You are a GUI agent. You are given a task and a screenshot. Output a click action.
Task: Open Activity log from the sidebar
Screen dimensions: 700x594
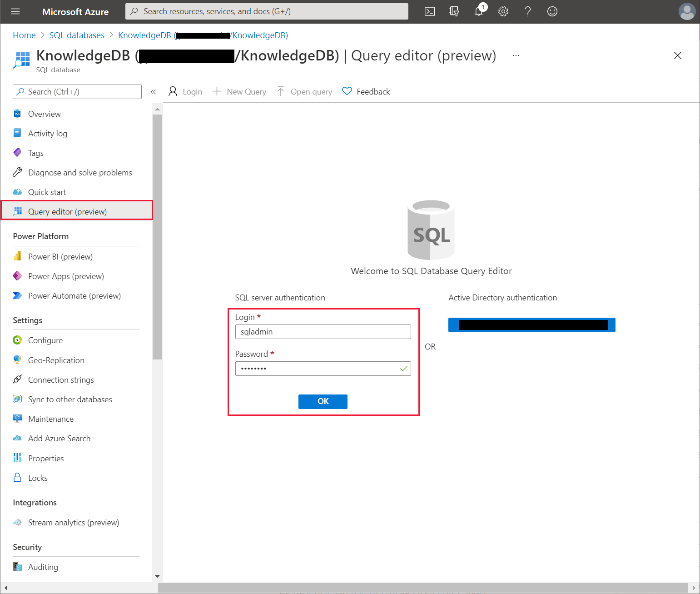click(x=48, y=133)
